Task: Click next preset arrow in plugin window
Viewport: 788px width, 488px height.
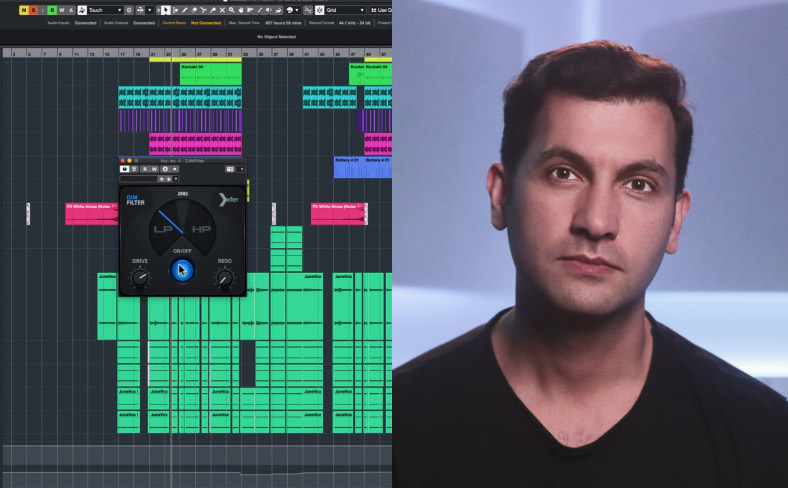Action: pyautogui.click(x=169, y=179)
